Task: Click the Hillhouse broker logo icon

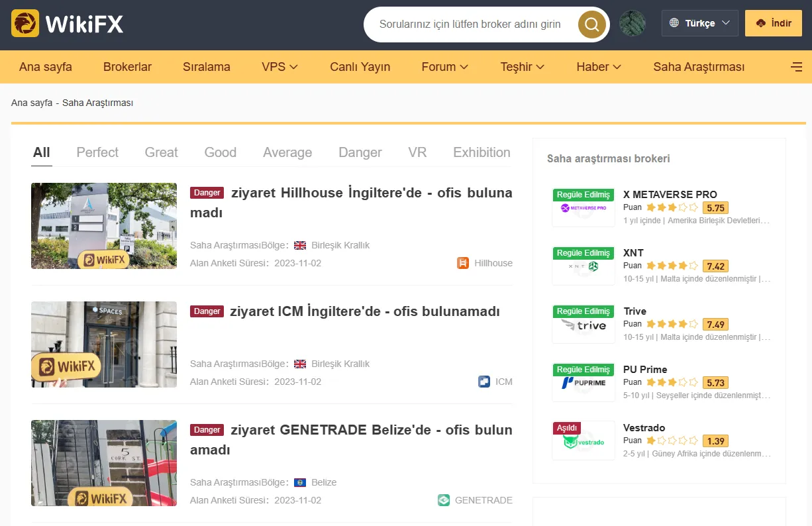Action: pyautogui.click(x=463, y=263)
